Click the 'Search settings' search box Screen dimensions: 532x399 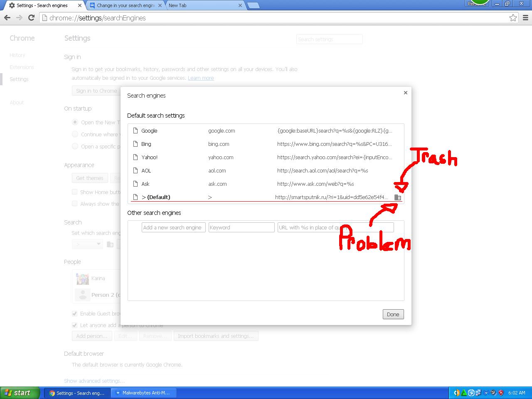pos(330,39)
